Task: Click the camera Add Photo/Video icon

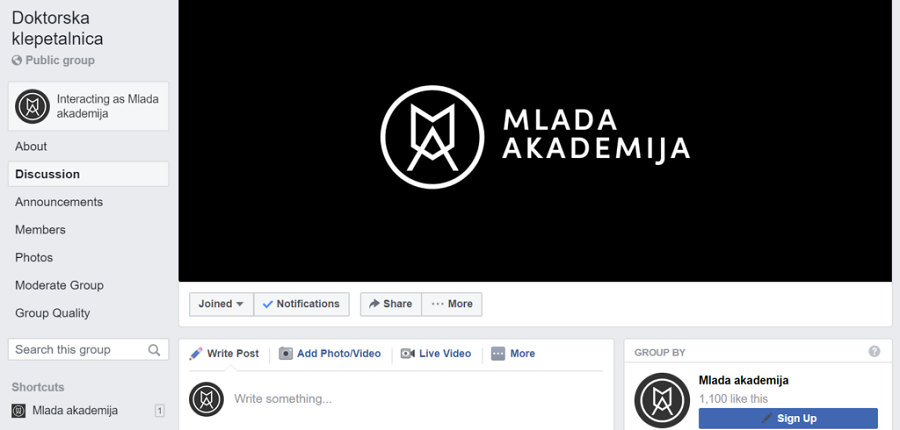Action: click(x=286, y=354)
